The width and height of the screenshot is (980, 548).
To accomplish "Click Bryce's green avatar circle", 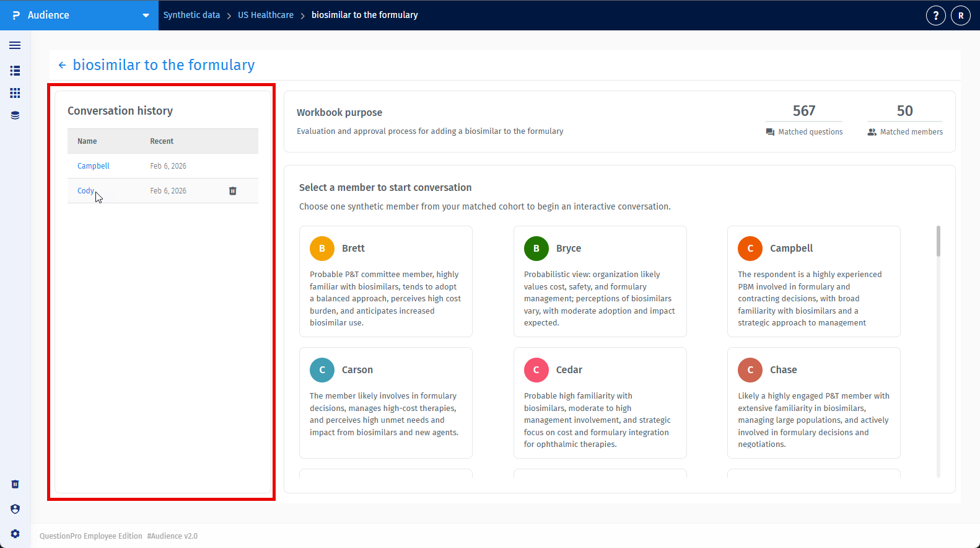I will [536, 249].
